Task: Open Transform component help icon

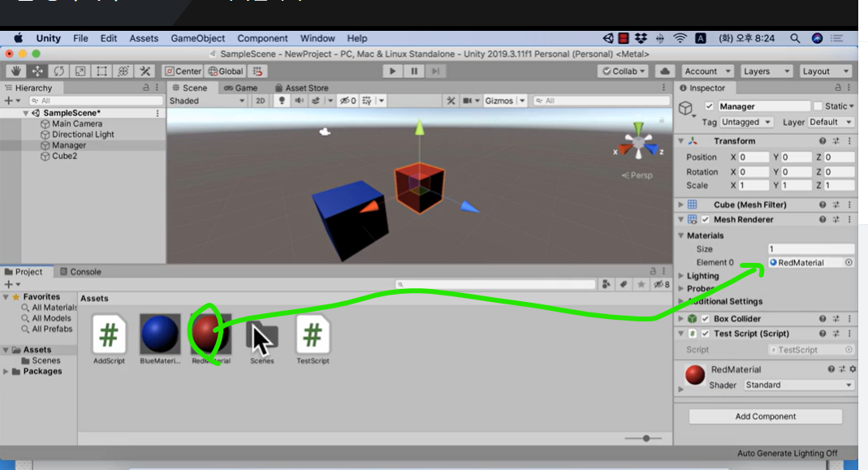Action: [x=823, y=141]
